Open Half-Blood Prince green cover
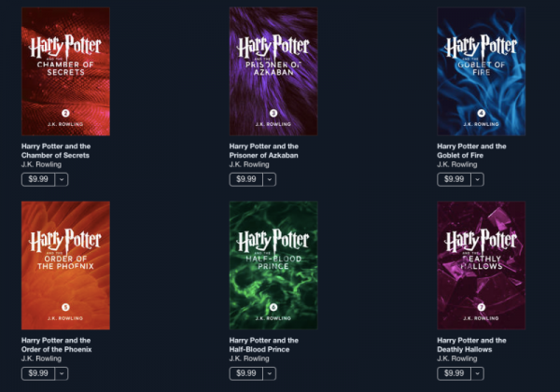Image resolution: width=560 pixels, height=392 pixels. [273, 265]
